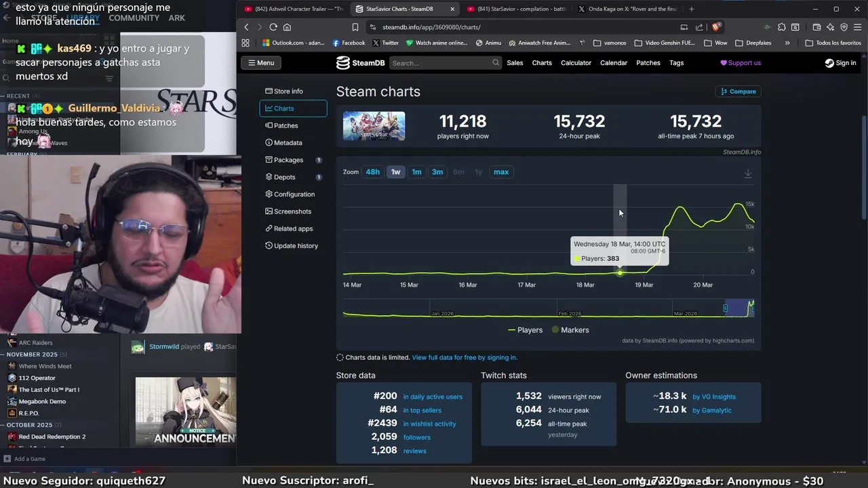The height and width of the screenshot is (488, 868).
Task: Open Sales in SteamDB navigation
Action: [515, 63]
